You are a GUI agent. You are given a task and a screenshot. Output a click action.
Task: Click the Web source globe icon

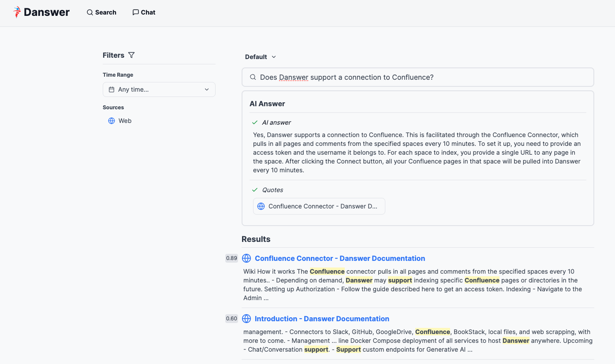[112, 121]
